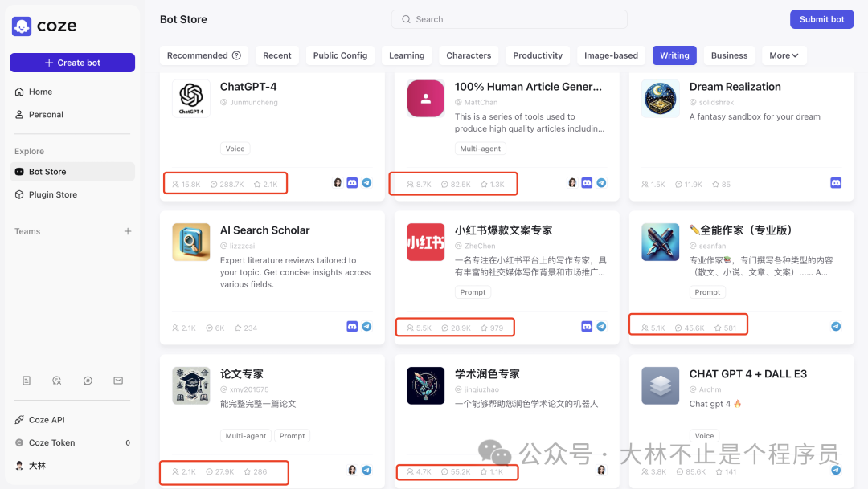The width and height of the screenshot is (868, 489).
Task: Open Plugin Store in the sidebar
Action: [x=72, y=194]
